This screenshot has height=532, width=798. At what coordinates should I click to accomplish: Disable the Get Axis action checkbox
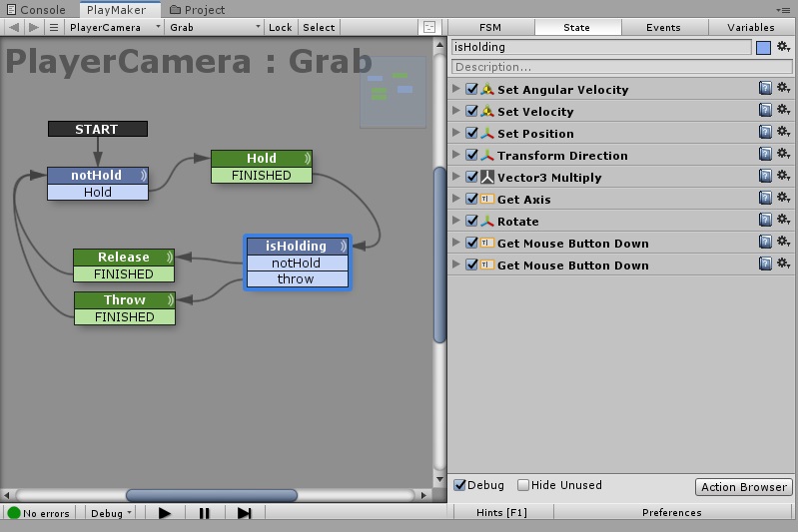click(x=471, y=199)
